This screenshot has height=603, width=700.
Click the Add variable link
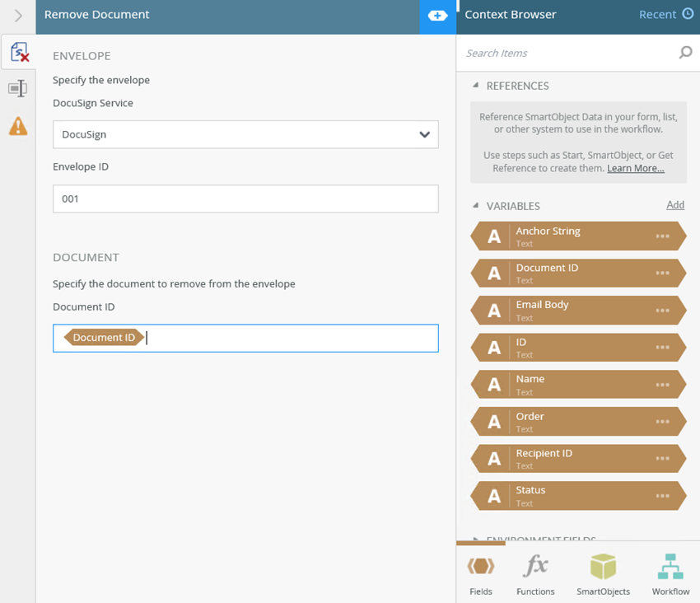click(674, 205)
